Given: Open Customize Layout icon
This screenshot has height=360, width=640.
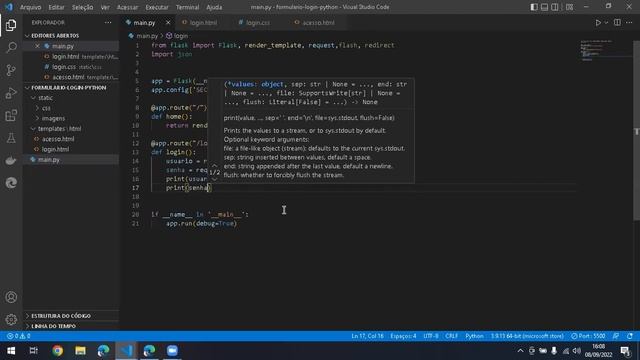Looking at the screenshot, I should coord(569,7).
